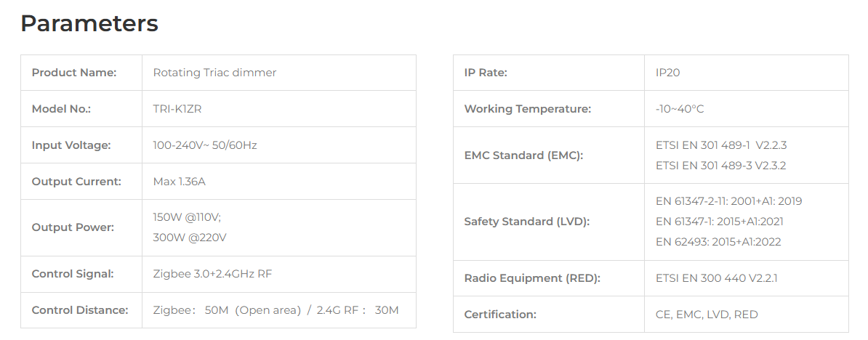Click ETSI EN 301 489-1 V2.2.3 text
Viewport: 868px width, 340px height.
720,145
